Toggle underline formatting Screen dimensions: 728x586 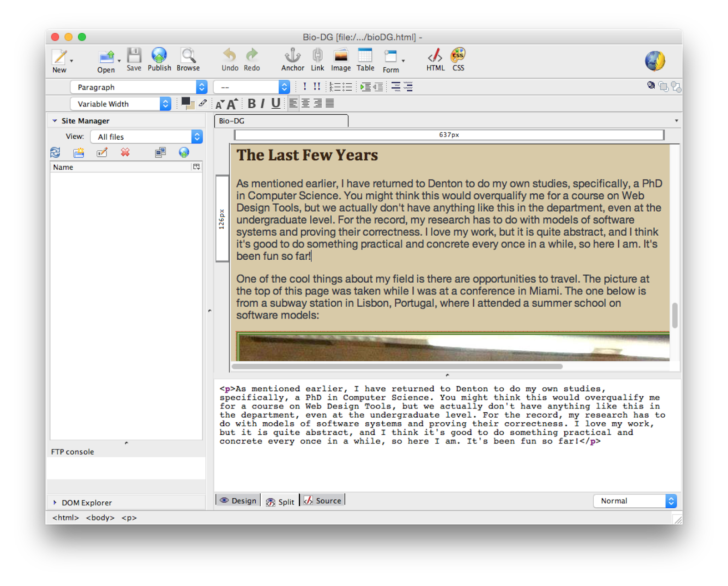coord(276,104)
